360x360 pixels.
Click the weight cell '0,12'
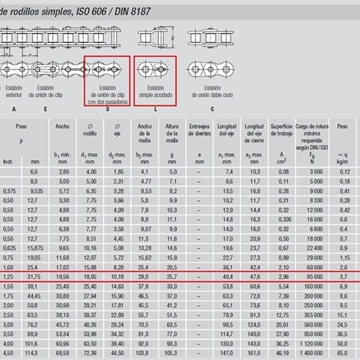click(x=345, y=172)
